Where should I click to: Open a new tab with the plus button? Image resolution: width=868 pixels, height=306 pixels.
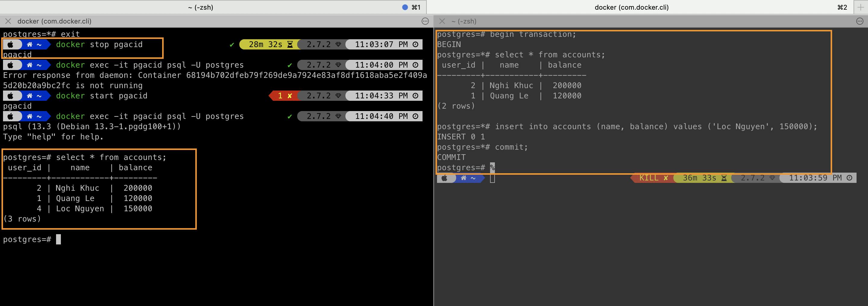(861, 7)
